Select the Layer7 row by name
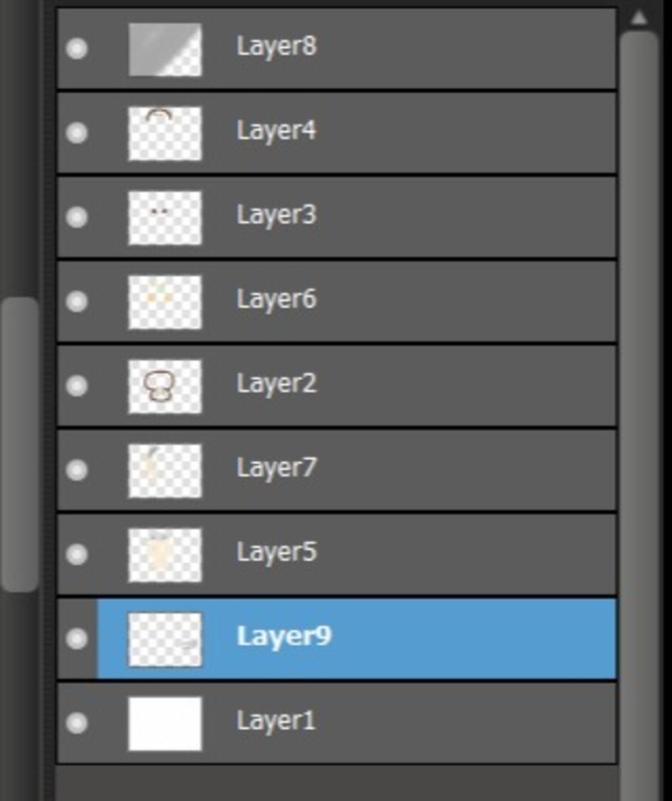Image resolution: width=672 pixels, height=801 pixels. 276,468
